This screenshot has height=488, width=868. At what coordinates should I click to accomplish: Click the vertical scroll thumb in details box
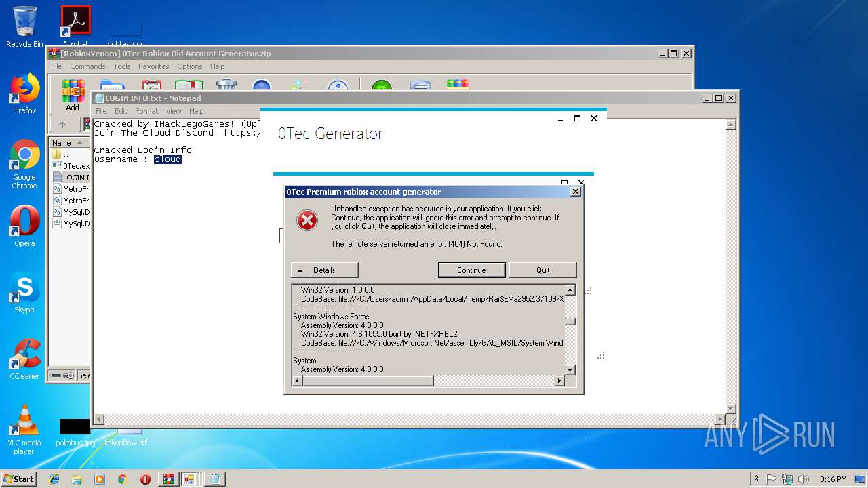point(570,322)
